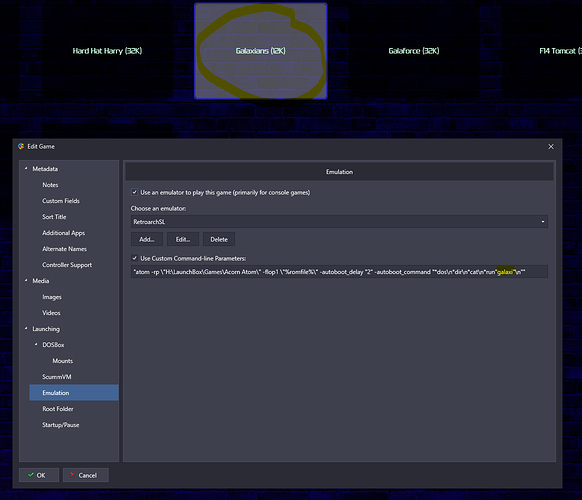This screenshot has height=500, width=582.
Task: Close the Edit Game dialog
Action: 551,147
